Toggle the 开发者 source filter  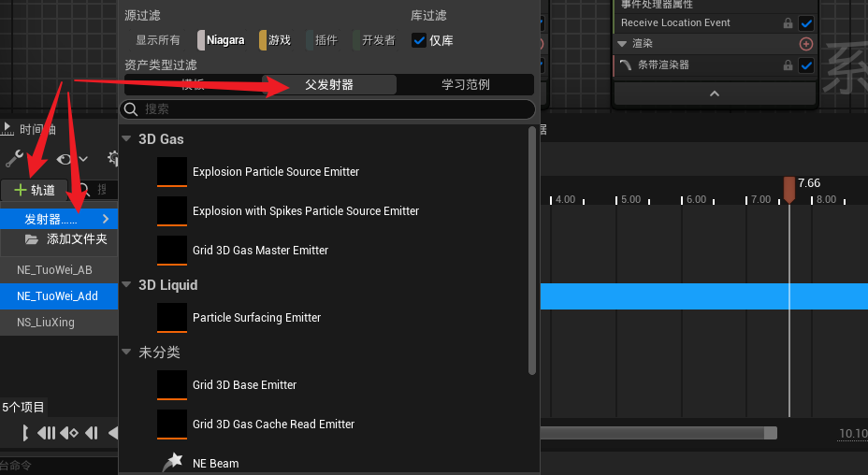(x=375, y=40)
